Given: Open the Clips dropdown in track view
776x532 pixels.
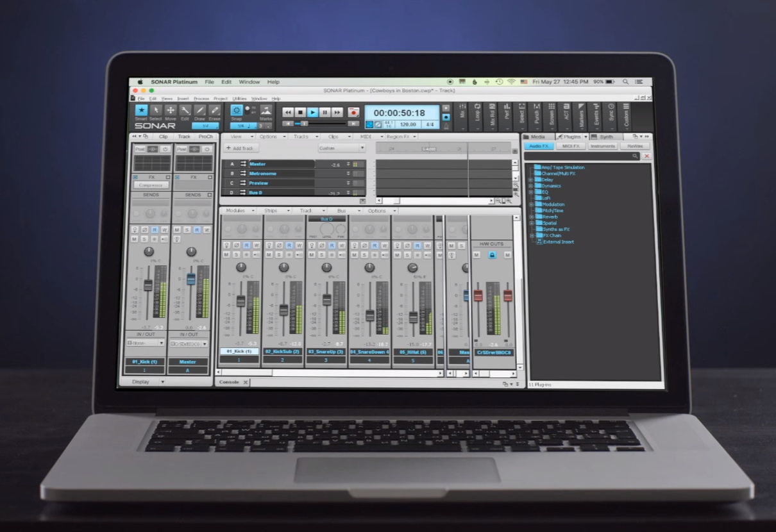Looking at the screenshot, I should 337,137.
